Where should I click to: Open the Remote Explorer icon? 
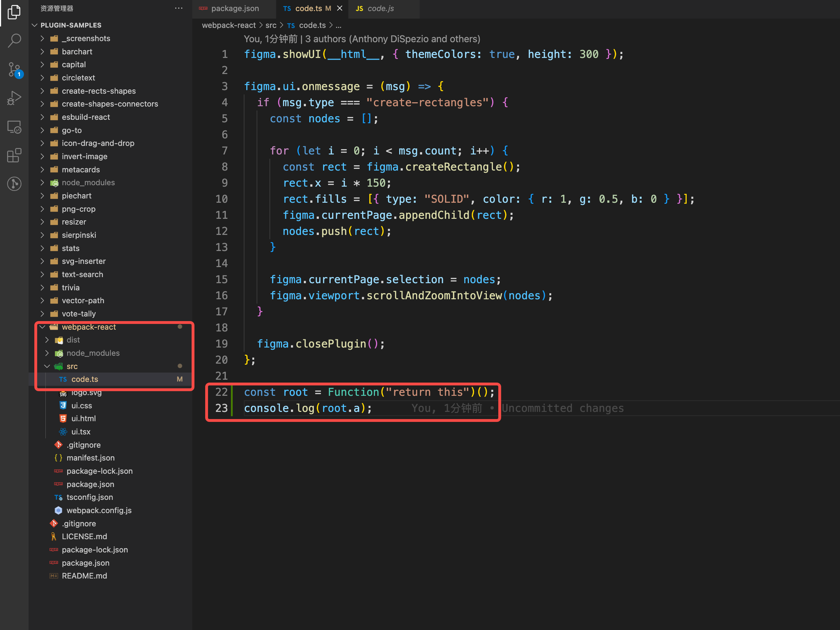(14, 127)
